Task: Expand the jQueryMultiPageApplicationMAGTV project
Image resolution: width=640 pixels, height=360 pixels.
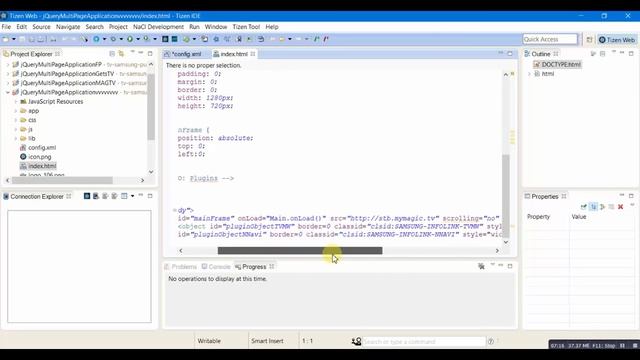Action: click(x=7, y=83)
